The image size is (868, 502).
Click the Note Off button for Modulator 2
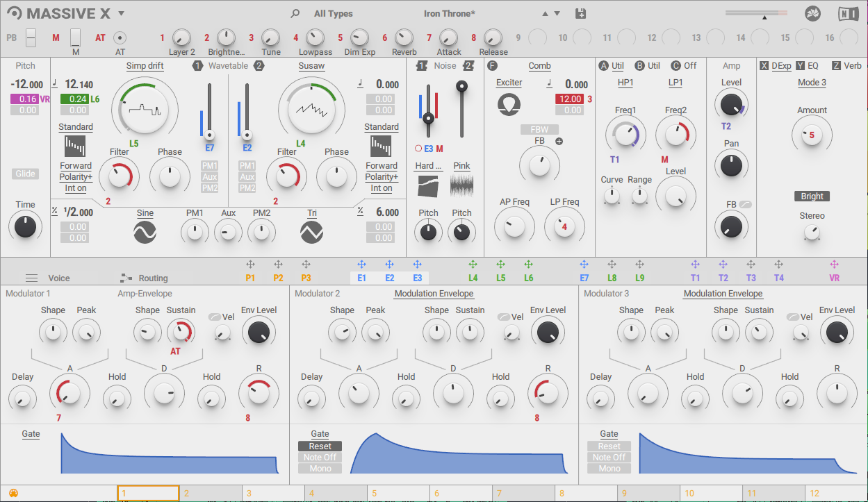tap(320, 457)
